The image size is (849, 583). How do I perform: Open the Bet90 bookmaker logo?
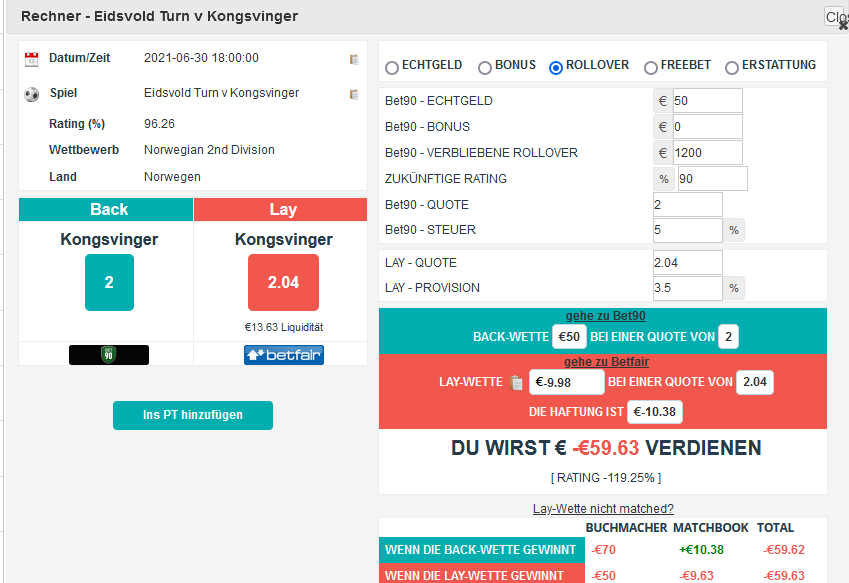pos(109,355)
